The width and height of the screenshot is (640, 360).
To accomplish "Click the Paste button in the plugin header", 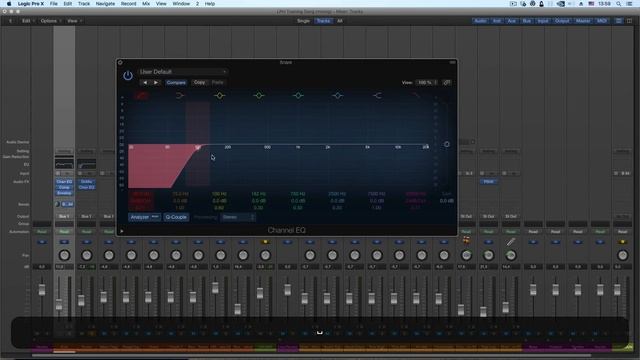I will (x=218, y=82).
